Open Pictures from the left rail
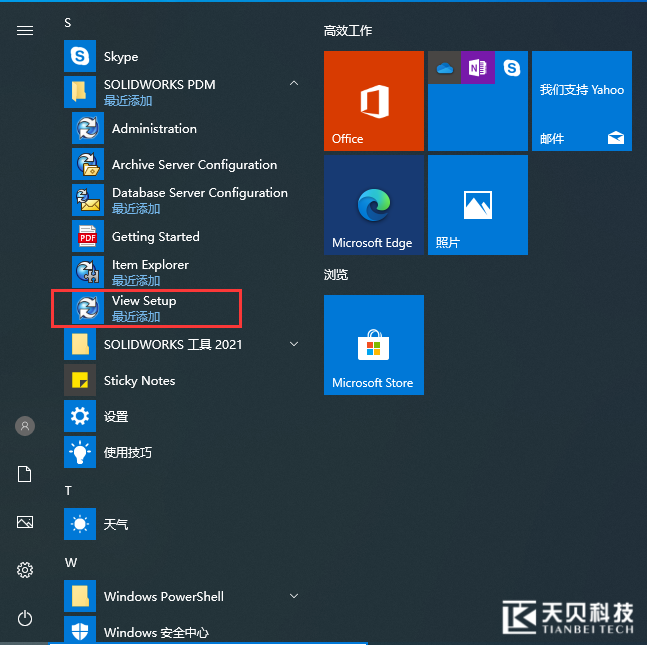 [x=25, y=522]
